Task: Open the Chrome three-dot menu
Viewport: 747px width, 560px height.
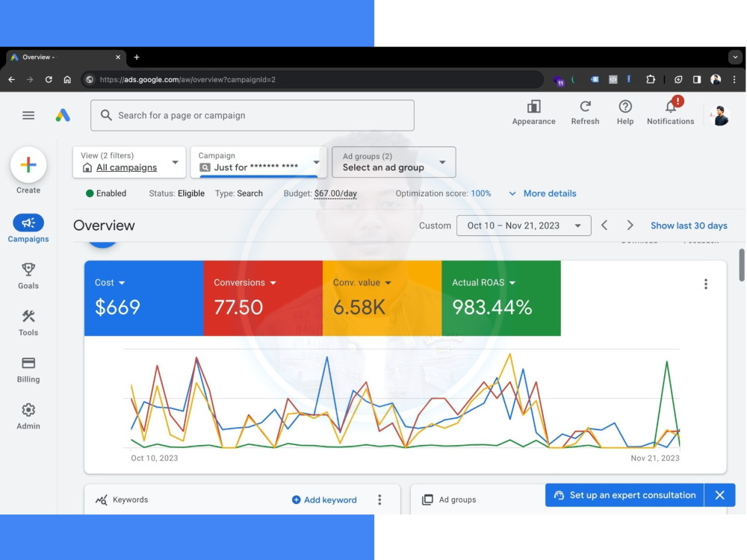Action: point(734,80)
